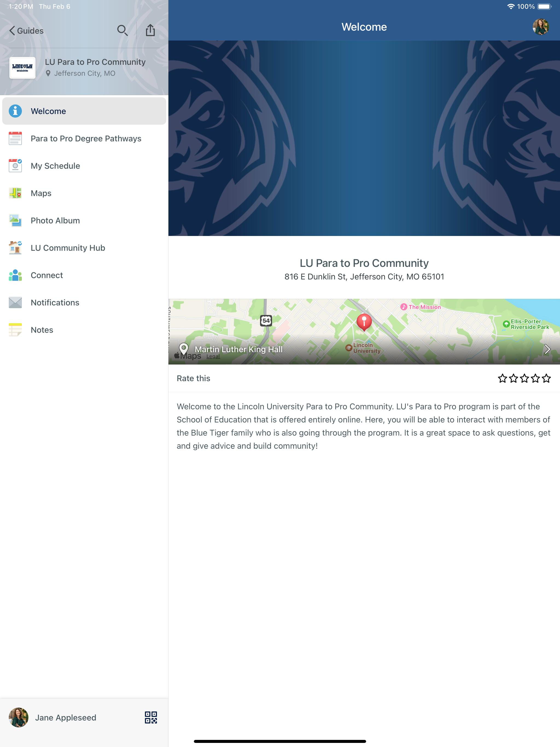Open Para to Pro Degree Pathways

coord(84,138)
